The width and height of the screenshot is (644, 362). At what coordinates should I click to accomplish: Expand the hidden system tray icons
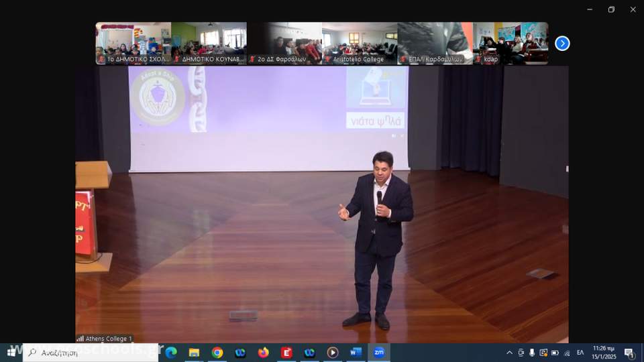point(509,353)
